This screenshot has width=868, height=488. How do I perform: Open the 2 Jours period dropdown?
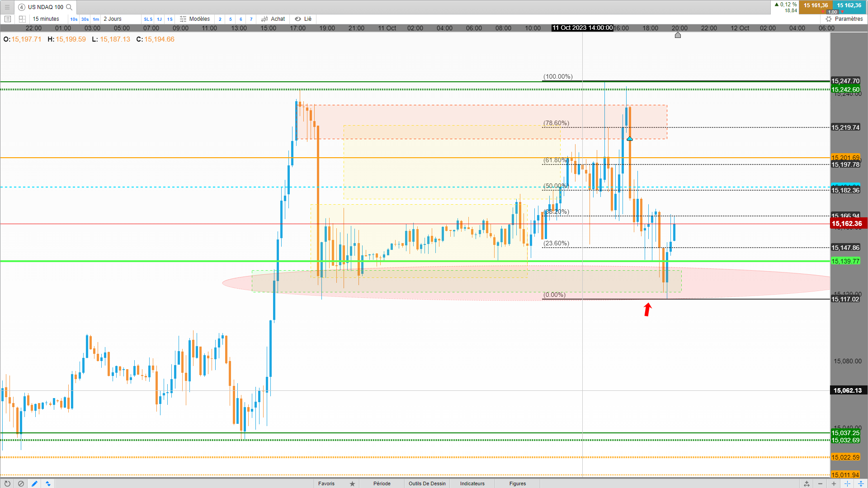tap(113, 19)
